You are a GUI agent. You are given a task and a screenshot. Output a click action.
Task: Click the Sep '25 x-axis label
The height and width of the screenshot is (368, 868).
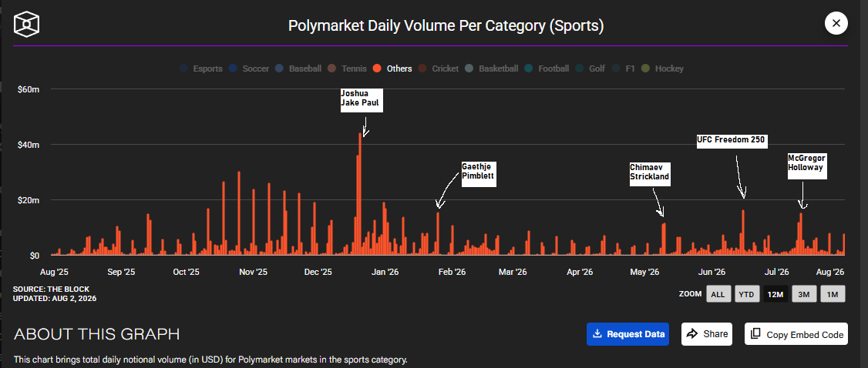point(121,272)
